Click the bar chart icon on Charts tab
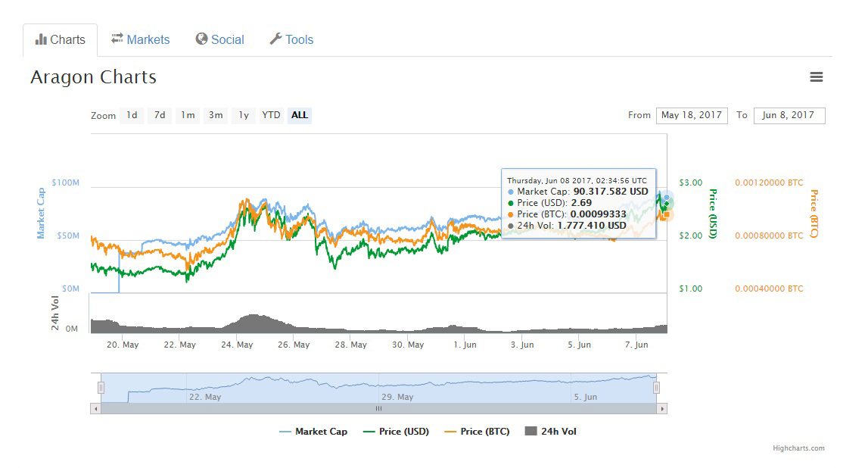 click(41, 39)
